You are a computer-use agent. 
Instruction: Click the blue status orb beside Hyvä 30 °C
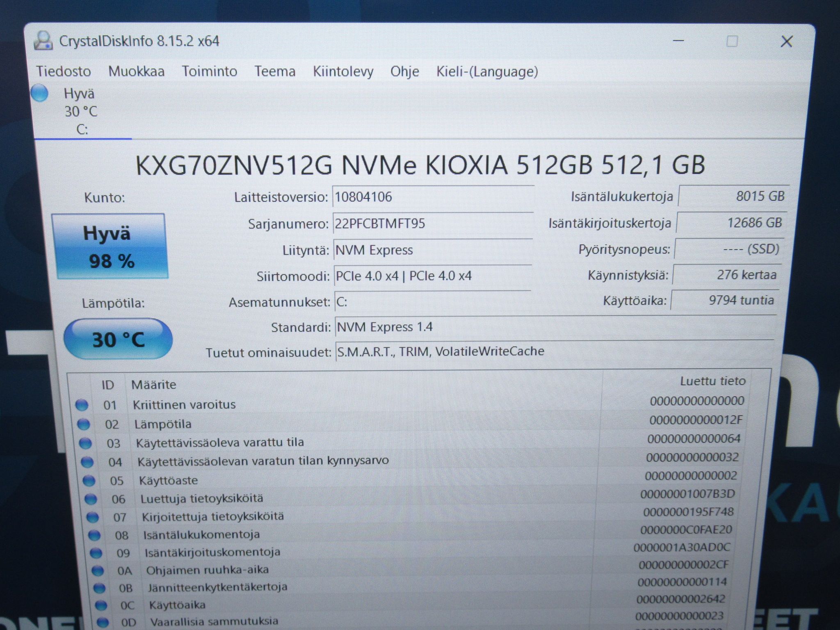(x=40, y=93)
